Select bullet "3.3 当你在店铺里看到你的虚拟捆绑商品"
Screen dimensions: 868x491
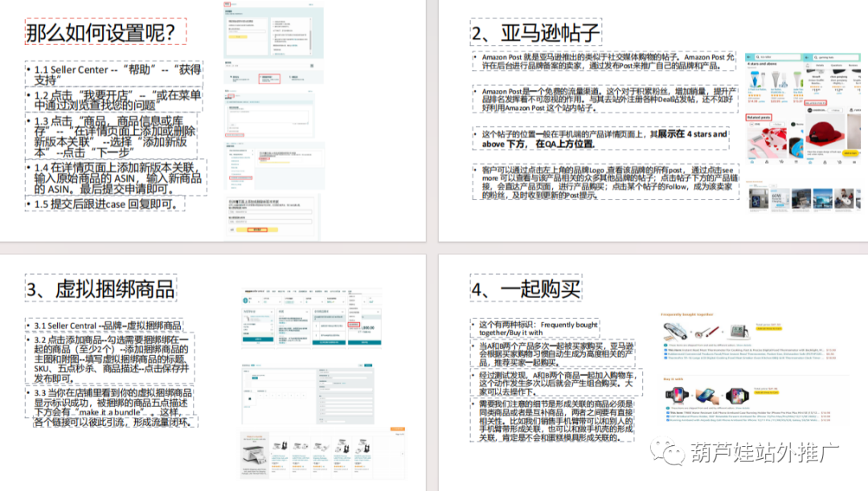[111, 407]
